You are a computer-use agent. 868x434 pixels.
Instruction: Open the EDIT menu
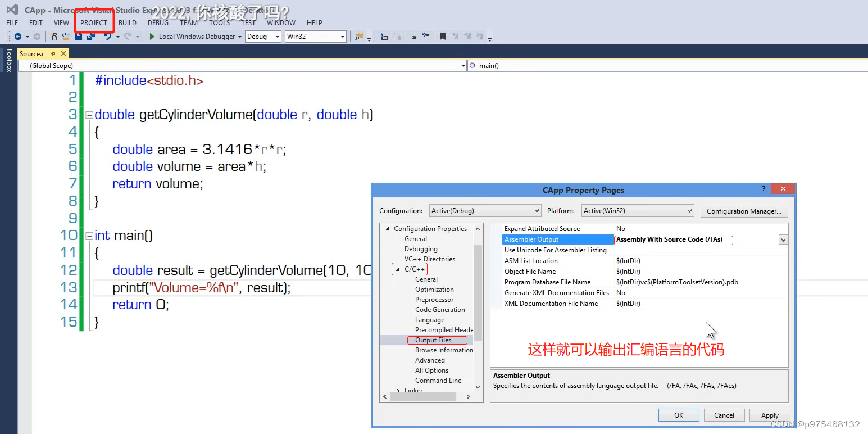[x=36, y=23]
